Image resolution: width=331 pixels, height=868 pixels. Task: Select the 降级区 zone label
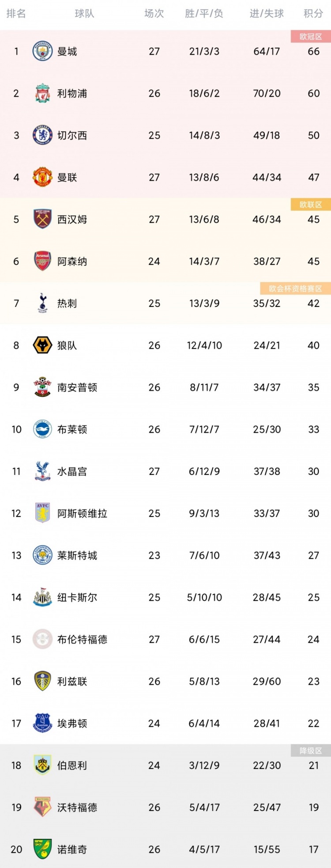pos(311,750)
